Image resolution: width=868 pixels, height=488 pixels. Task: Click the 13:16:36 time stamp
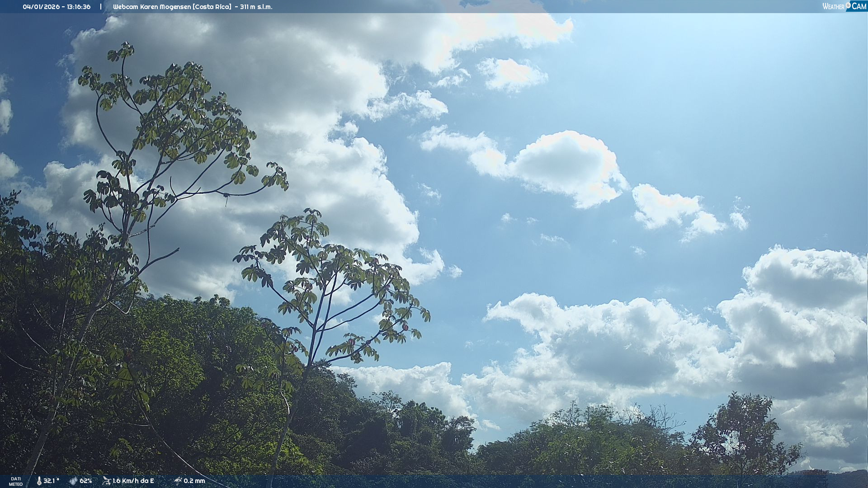click(x=79, y=7)
